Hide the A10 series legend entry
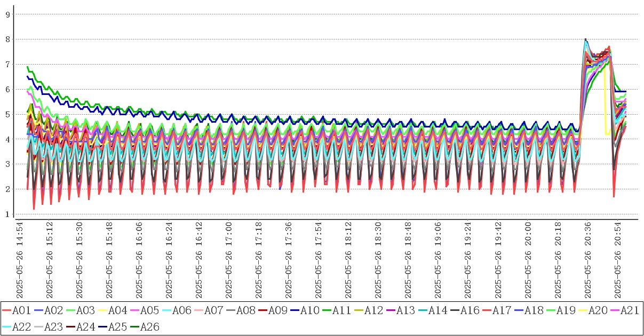644x336 pixels. click(x=309, y=310)
